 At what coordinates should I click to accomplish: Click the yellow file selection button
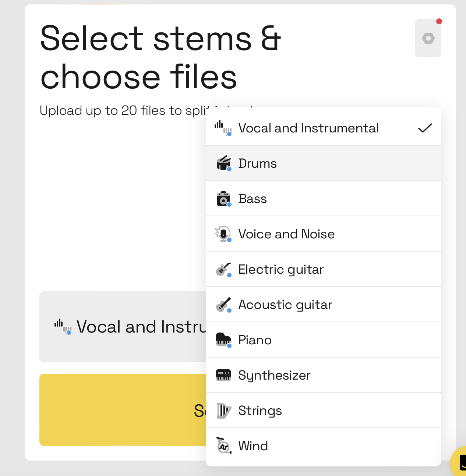pos(123,410)
